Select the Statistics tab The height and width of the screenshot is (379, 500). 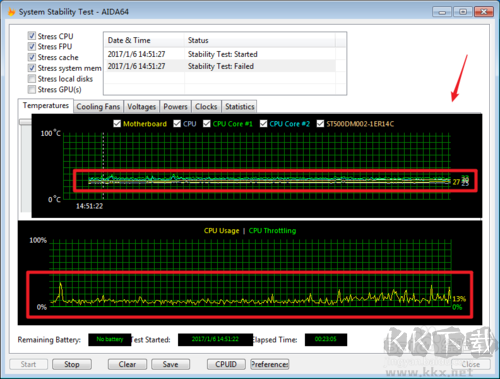click(240, 107)
